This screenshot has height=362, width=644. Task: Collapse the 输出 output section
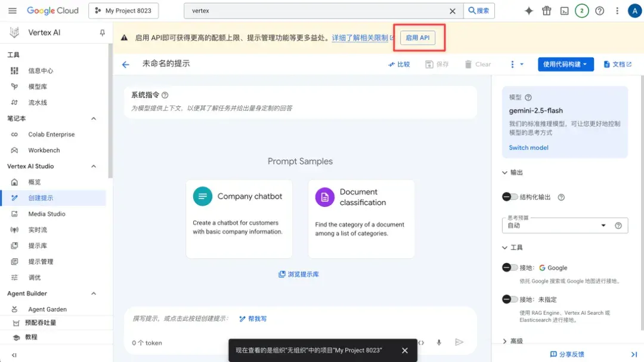505,172
